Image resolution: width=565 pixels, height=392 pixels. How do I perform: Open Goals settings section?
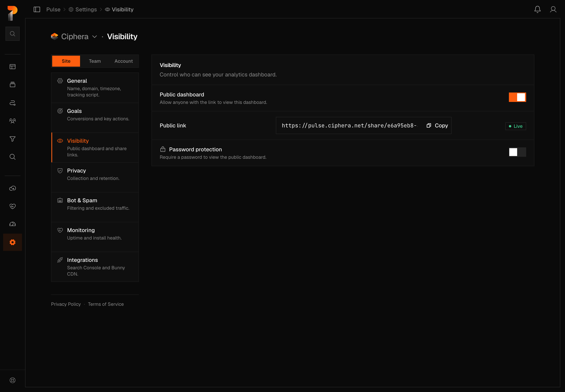click(95, 118)
